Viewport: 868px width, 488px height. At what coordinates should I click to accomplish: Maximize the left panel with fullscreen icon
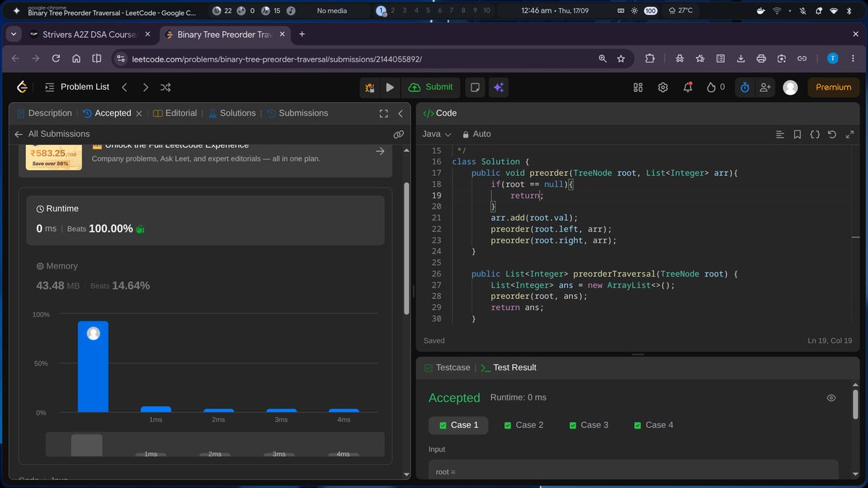click(384, 113)
